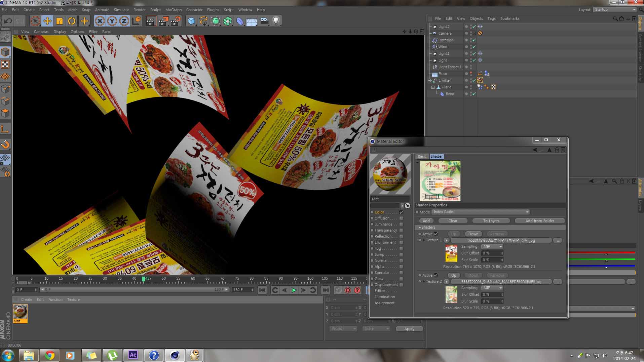644x362 pixels.
Task: Open the deformer objects icon
Action: click(x=240, y=21)
